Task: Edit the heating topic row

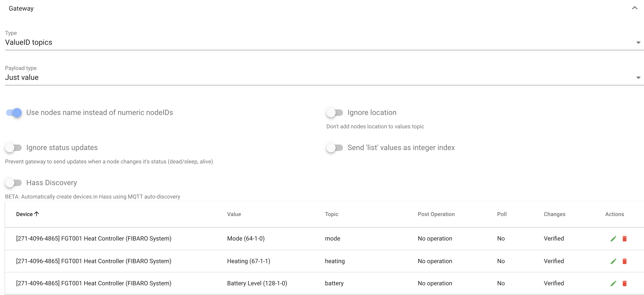Action: tap(613, 261)
